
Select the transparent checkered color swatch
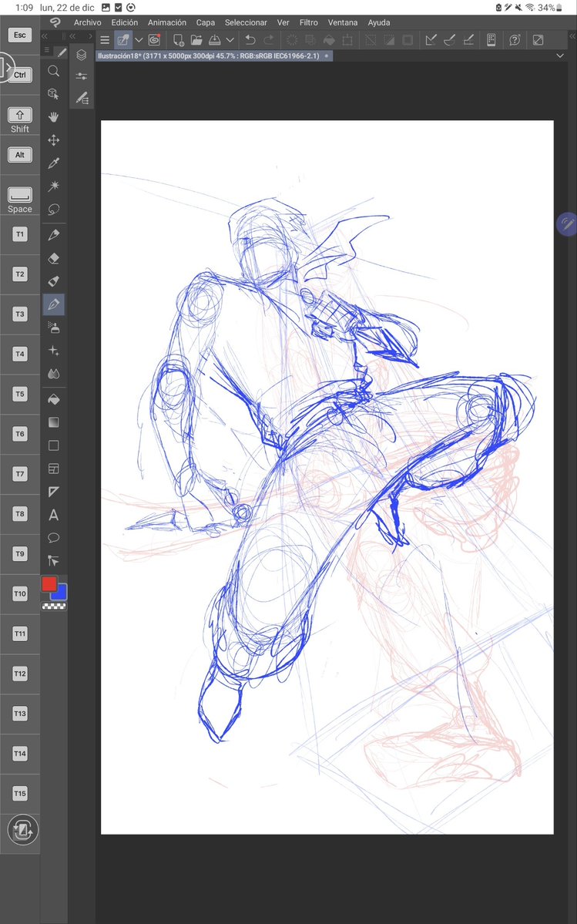(54, 606)
